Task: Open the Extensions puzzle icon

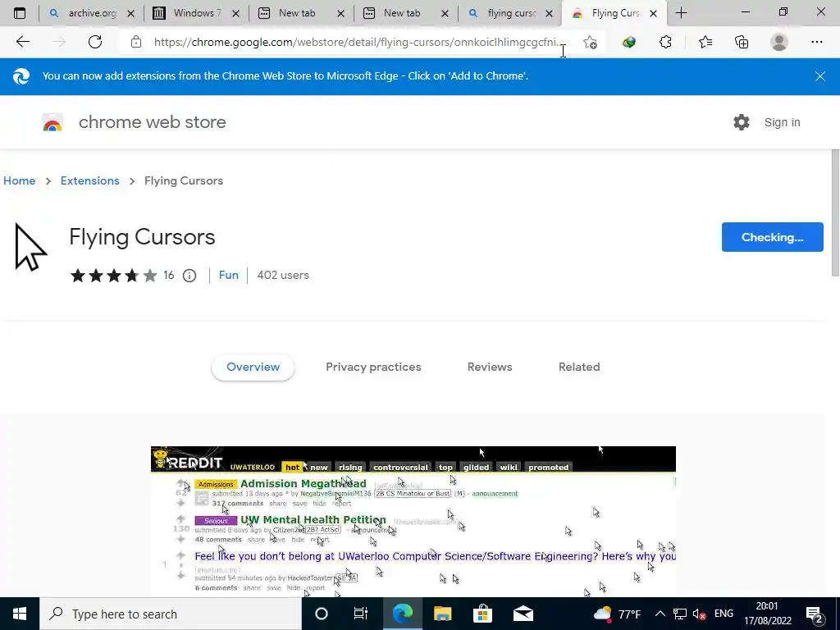Action: click(x=665, y=42)
